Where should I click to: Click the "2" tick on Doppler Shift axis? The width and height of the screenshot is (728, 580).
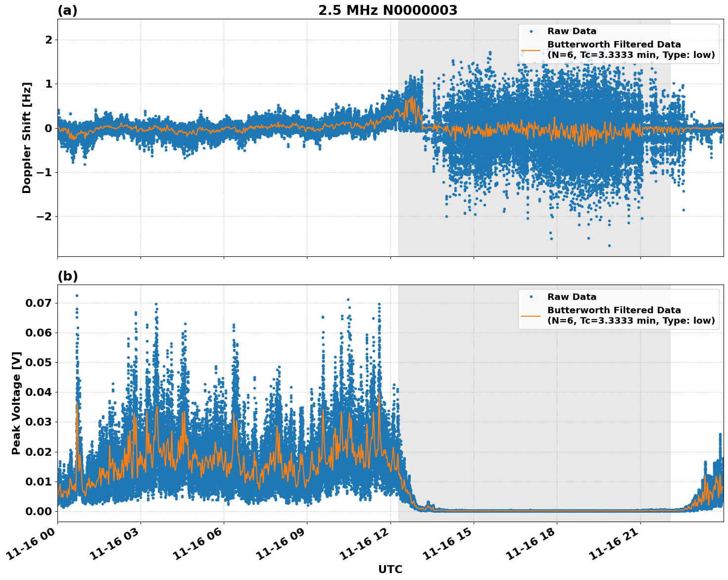(49, 40)
